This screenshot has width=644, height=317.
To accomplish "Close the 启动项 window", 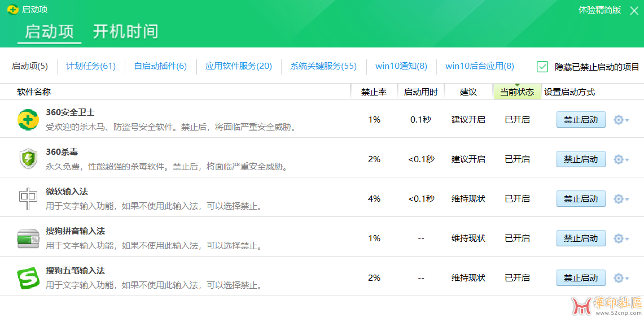I will 634,11.
